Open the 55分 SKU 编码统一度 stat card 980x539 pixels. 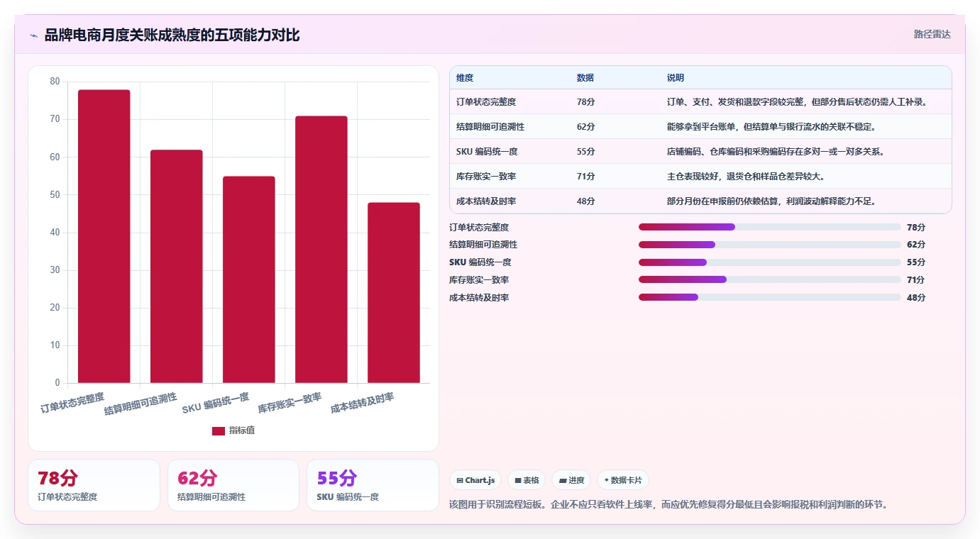pyautogui.click(x=373, y=485)
